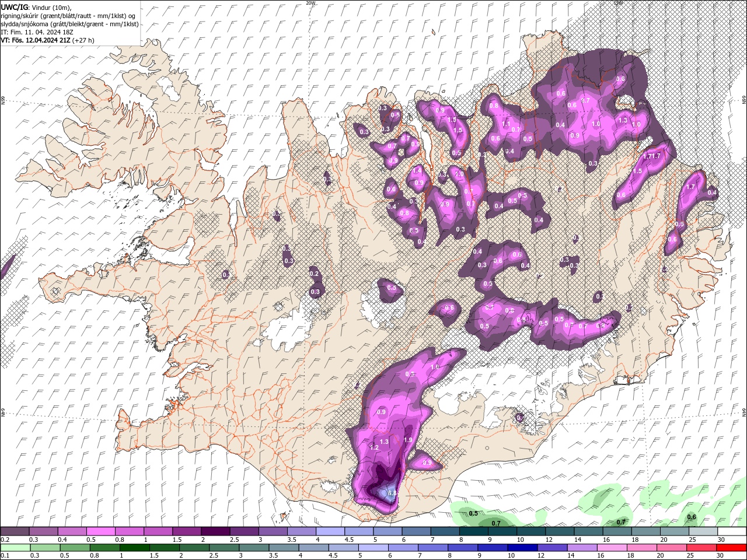Screen dimensions: 747x560
Task: Click the crimson 25–30 swatch, lower legend
Action: pos(701,548)
